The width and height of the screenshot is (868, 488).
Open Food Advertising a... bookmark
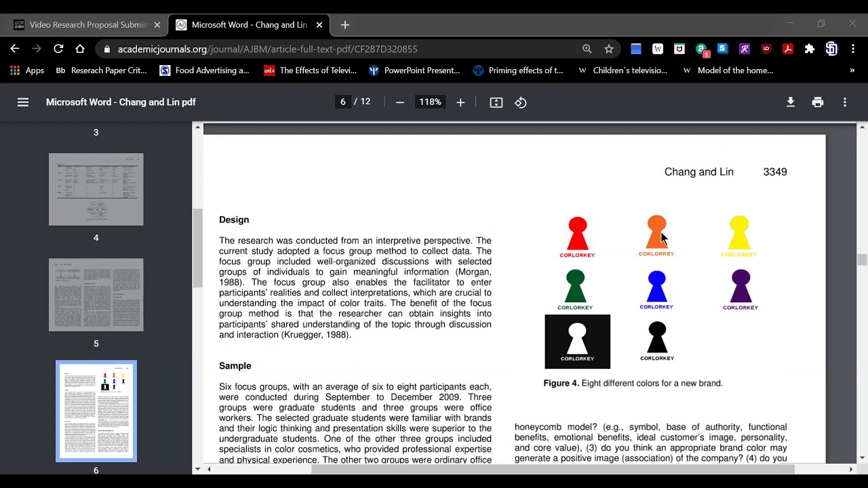click(x=204, y=70)
